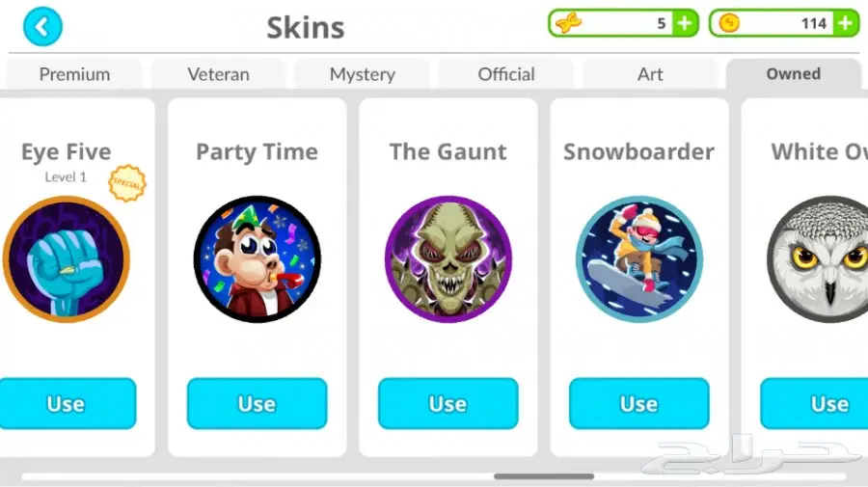Select the Party Time skin image

tap(257, 259)
